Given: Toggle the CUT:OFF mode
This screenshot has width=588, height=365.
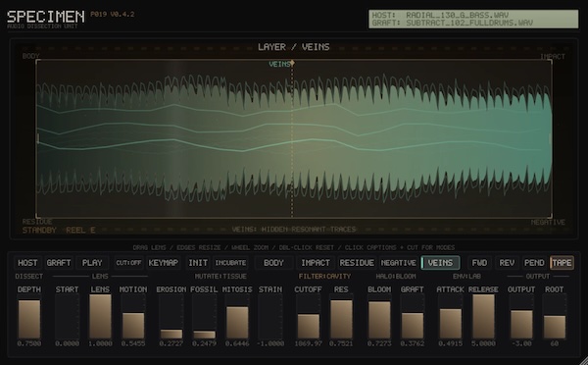Looking at the screenshot, I should (128, 263).
